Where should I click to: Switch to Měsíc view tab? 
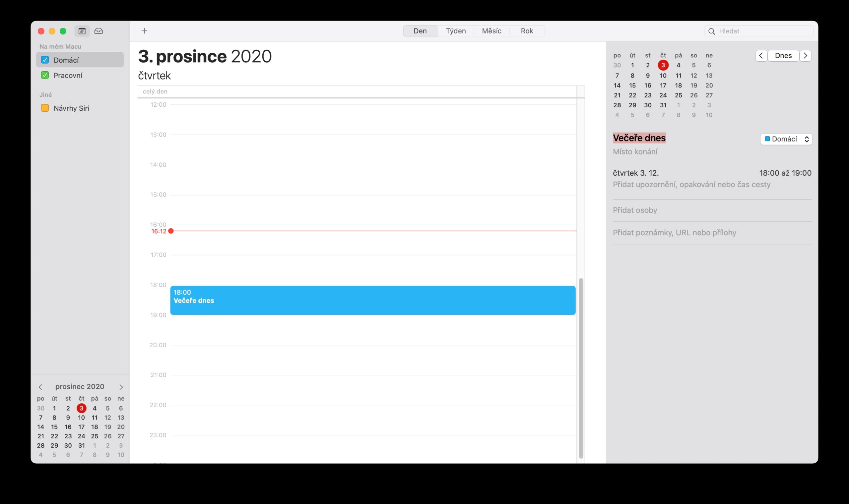point(491,31)
